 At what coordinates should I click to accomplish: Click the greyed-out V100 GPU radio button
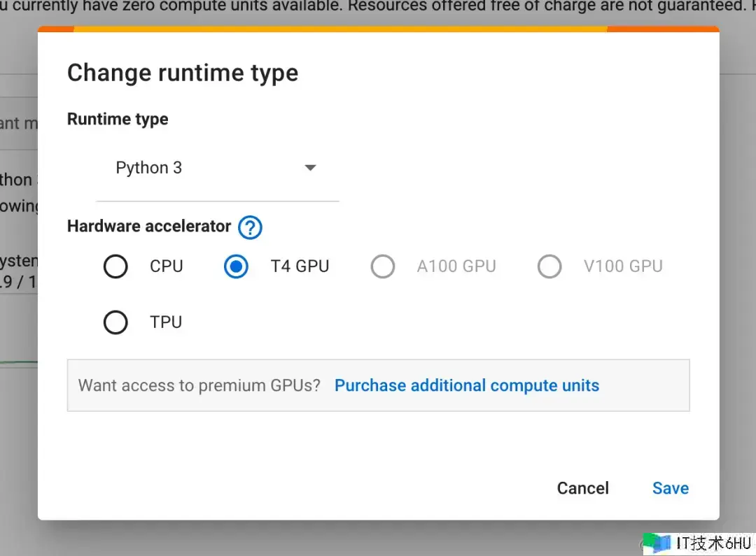coord(549,266)
